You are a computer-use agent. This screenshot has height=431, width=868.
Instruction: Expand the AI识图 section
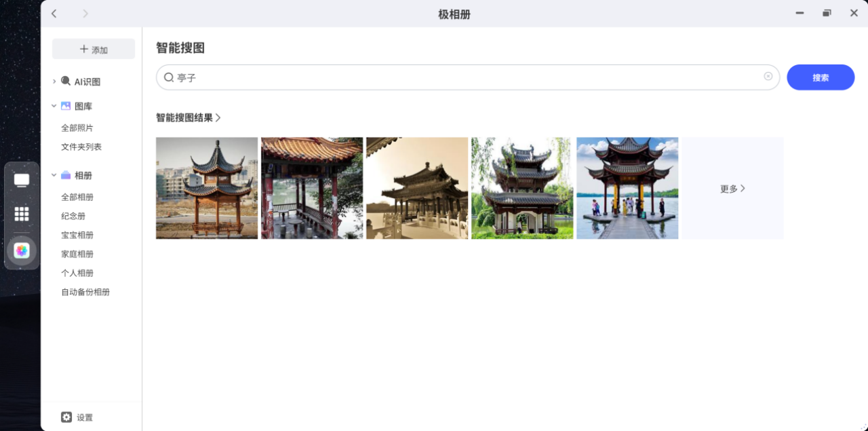coord(54,81)
